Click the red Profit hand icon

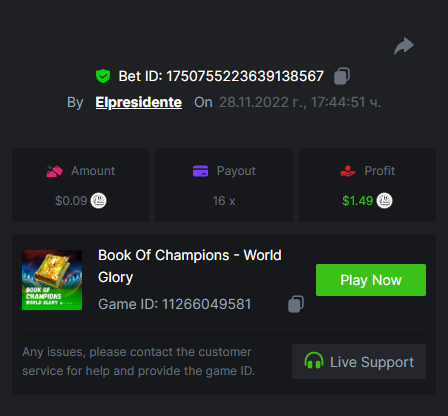pyautogui.click(x=348, y=171)
